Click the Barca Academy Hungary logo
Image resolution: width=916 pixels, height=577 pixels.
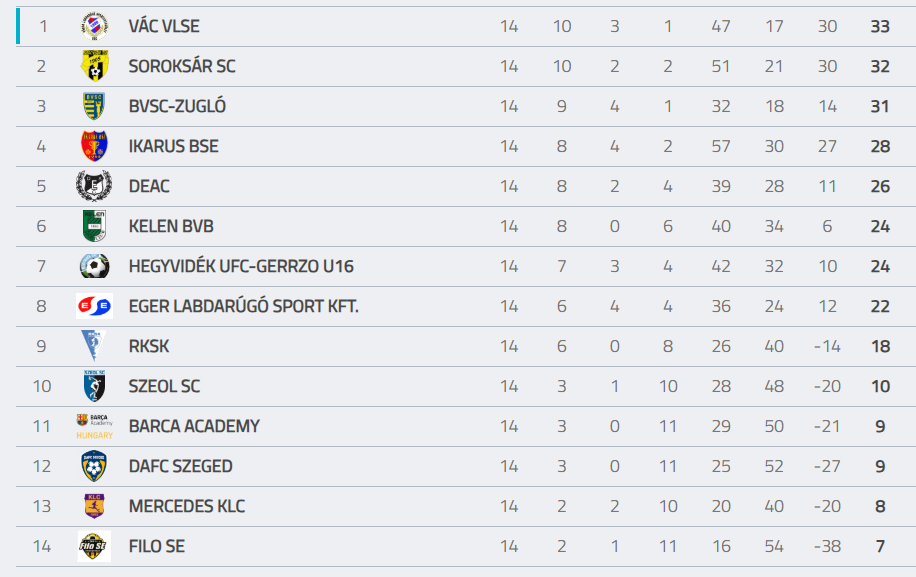94,426
